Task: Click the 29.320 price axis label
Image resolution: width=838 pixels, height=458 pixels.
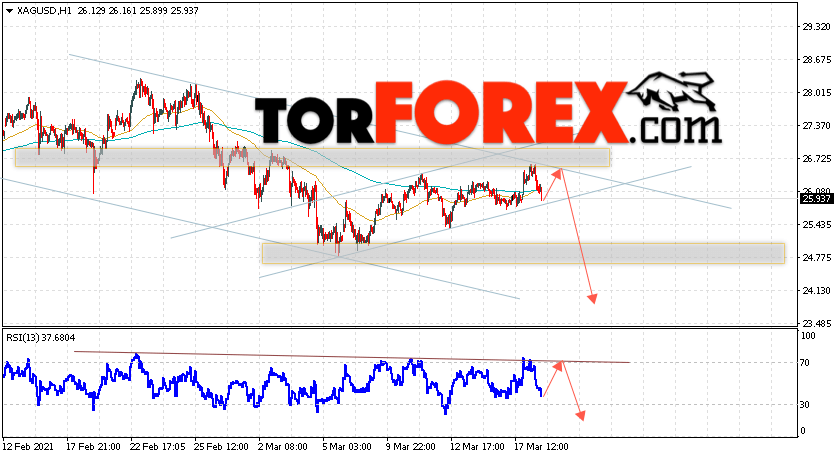Action: (816, 27)
